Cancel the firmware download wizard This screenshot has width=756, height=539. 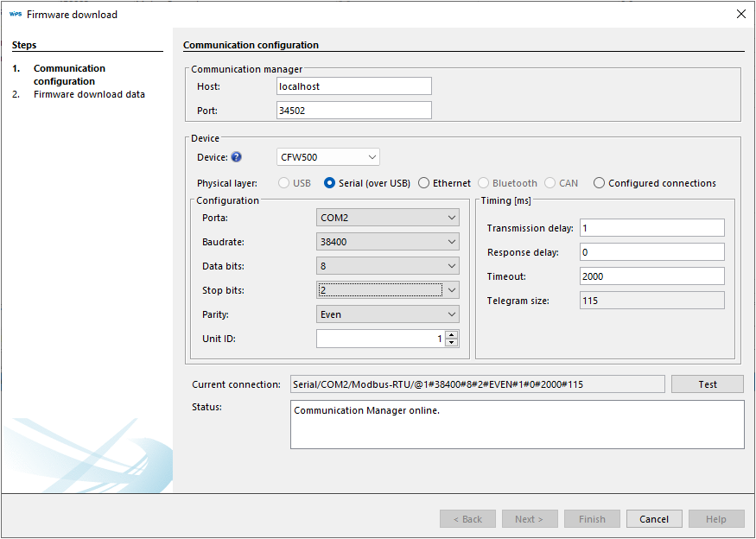coord(654,518)
